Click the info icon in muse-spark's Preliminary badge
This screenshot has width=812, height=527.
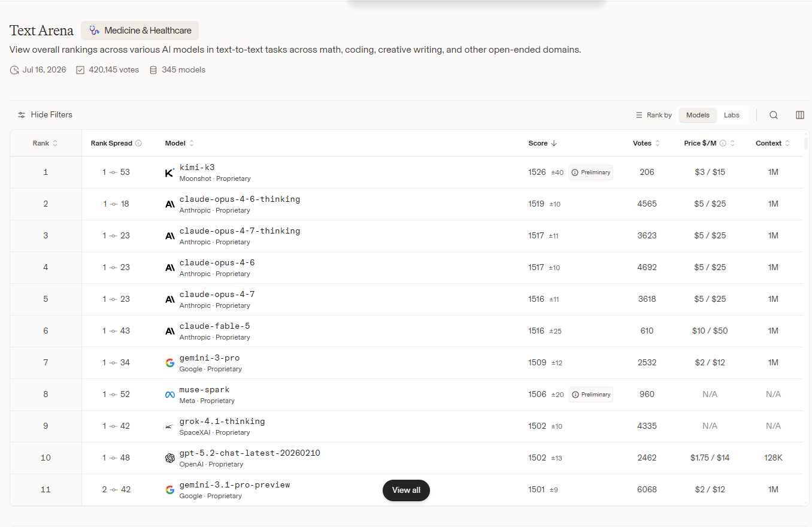(575, 395)
